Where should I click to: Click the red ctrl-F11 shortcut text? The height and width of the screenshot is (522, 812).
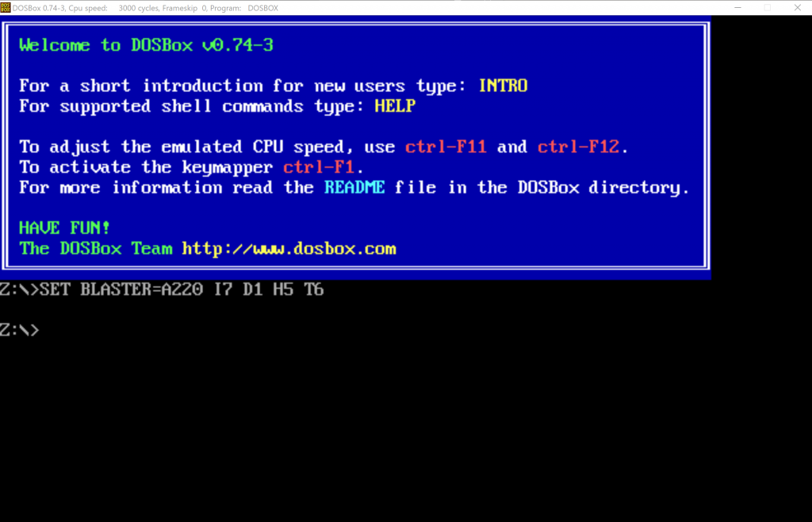tap(446, 147)
